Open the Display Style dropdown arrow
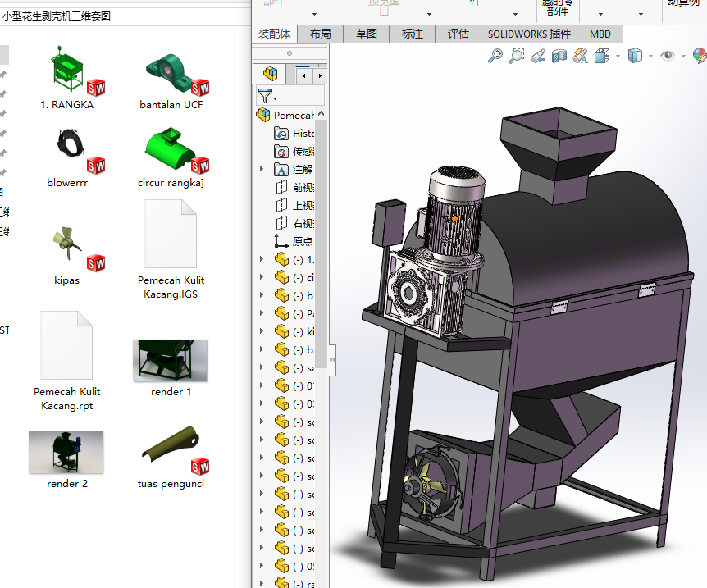 click(650, 57)
